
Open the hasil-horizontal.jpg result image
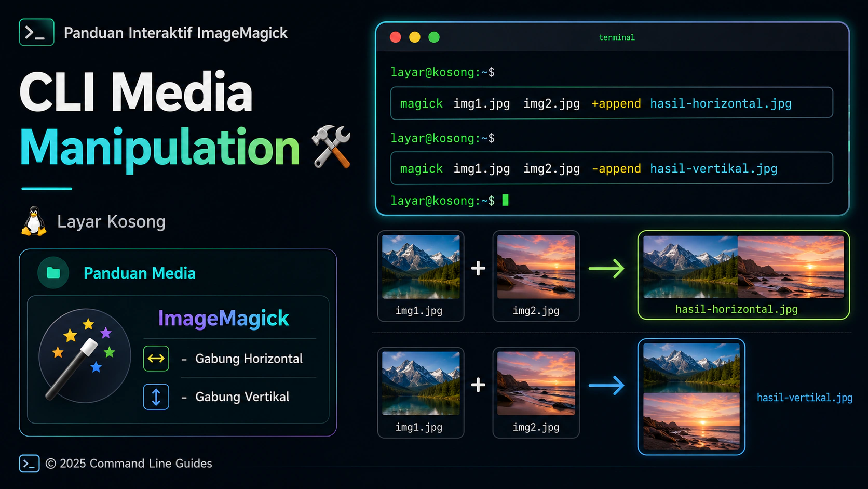coord(743,267)
